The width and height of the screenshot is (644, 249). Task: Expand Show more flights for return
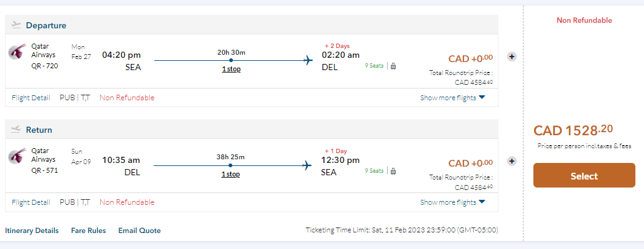pos(452,202)
